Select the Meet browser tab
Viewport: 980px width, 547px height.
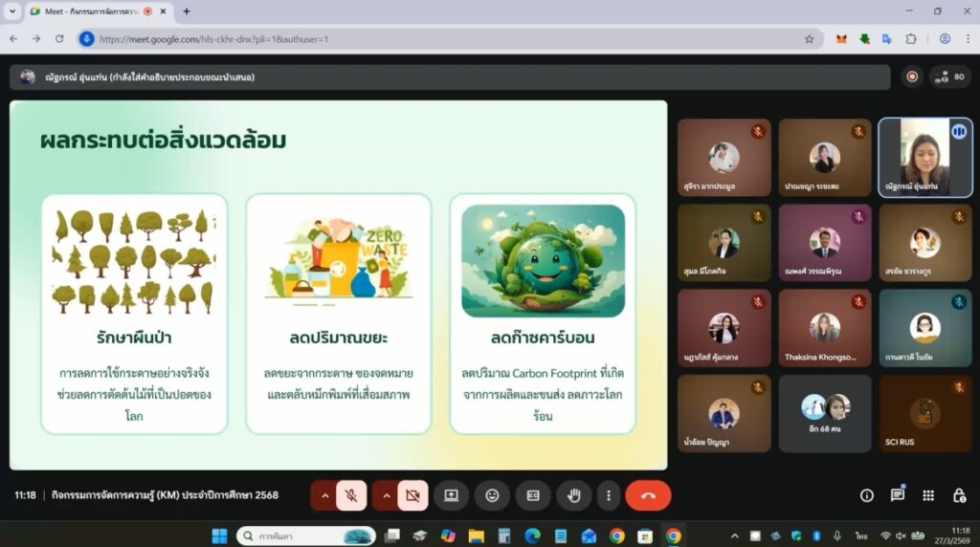coord(91,11)
